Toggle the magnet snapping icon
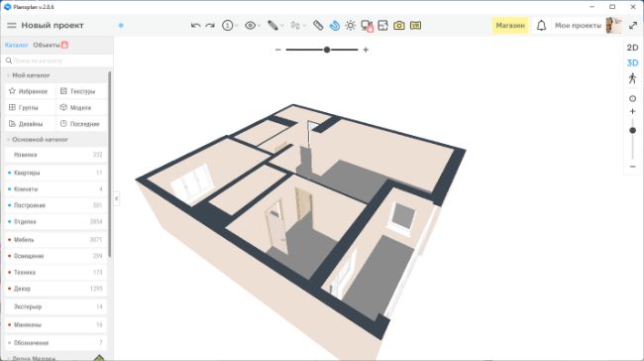644x361 pixels. coord(335,26)
